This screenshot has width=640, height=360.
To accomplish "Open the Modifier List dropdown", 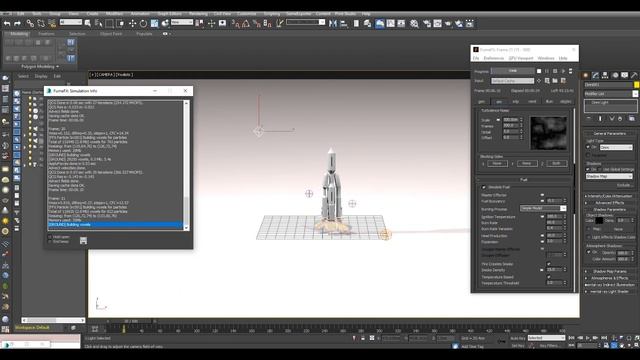I will pos(611,94).
